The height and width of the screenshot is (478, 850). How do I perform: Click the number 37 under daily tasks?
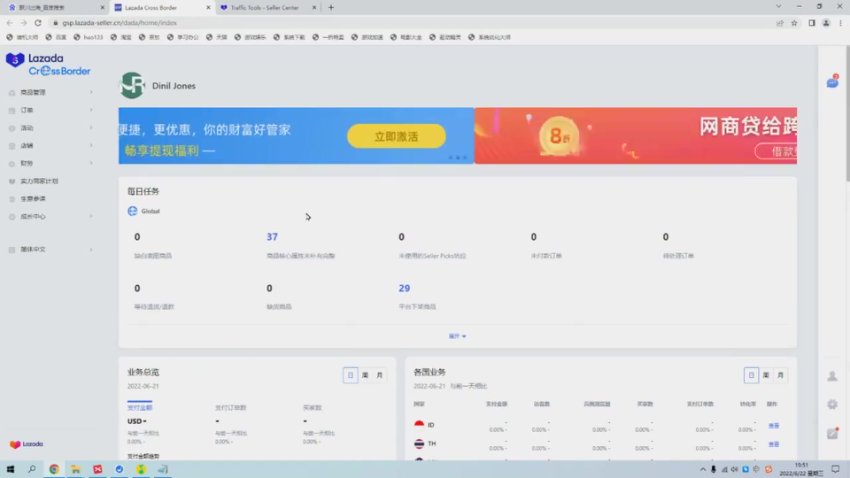pyautogui.click(x=272, y=237)
